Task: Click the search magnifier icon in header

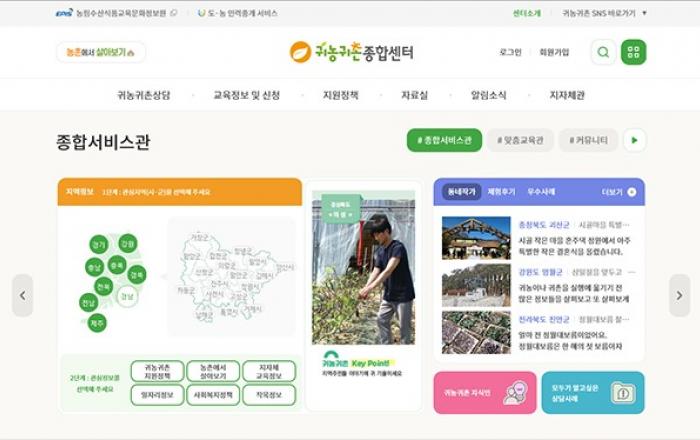Action: point(603,52)
